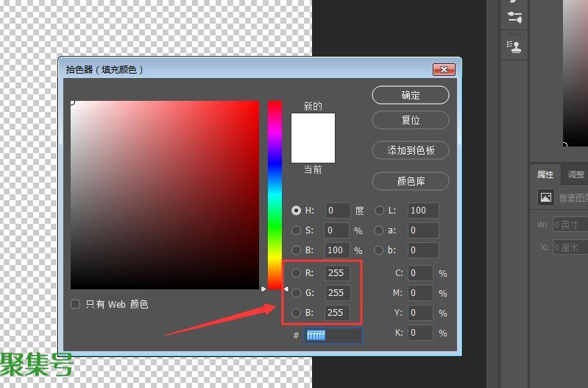
Task: Click the 复位 button
Action: [410, 120]
